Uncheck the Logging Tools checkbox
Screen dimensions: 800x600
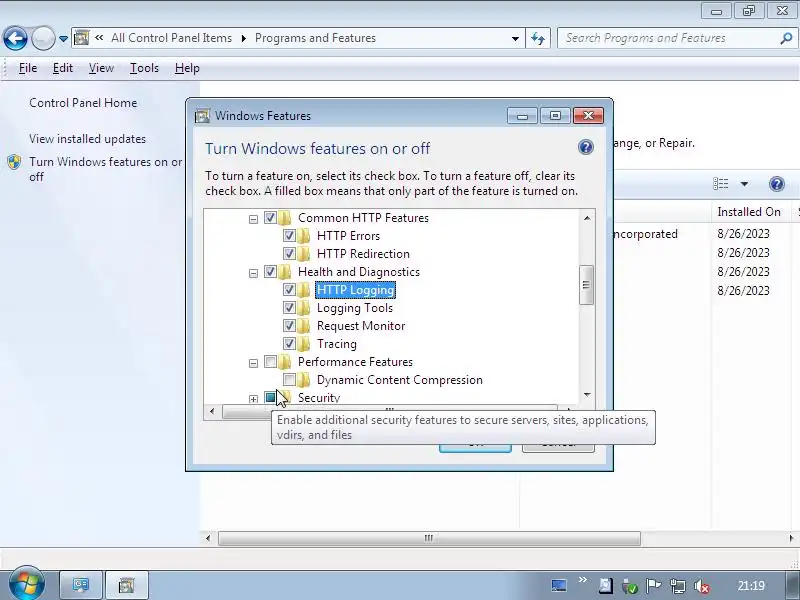click(x=289, y=308)
